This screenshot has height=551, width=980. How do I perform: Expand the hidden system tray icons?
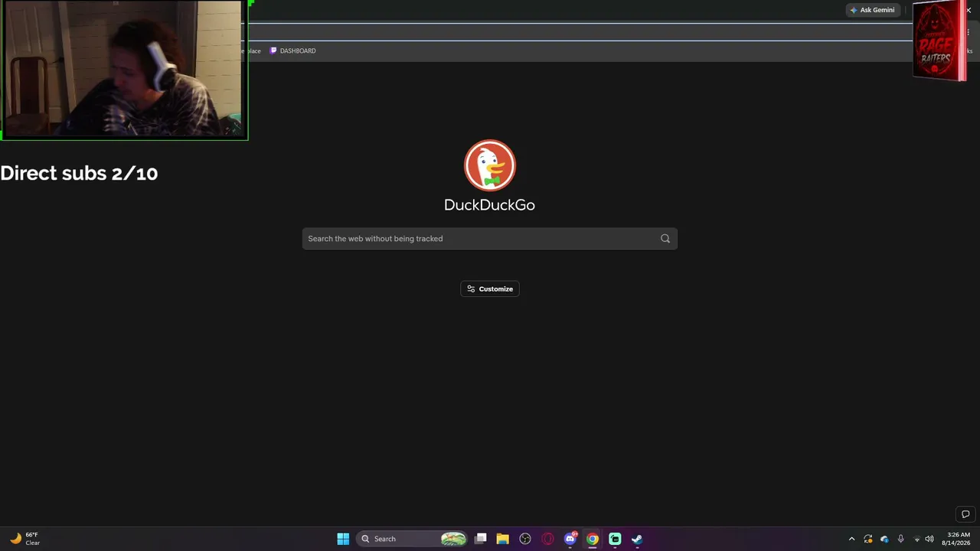(851, 539)
